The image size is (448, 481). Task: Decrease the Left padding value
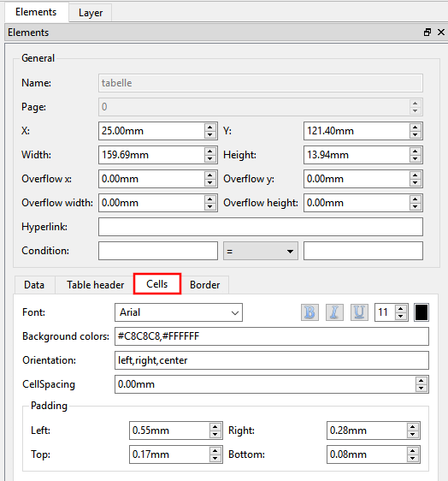(x=215, y=434)
